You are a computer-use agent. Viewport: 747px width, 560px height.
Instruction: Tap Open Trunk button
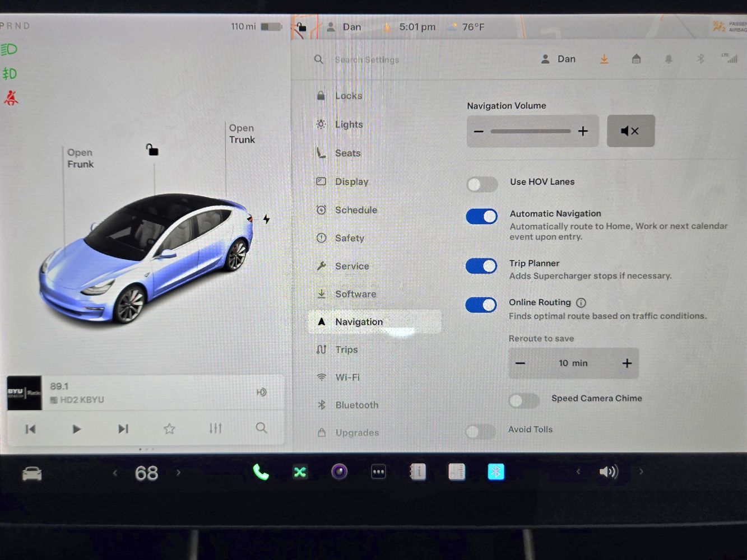[242, 134]
